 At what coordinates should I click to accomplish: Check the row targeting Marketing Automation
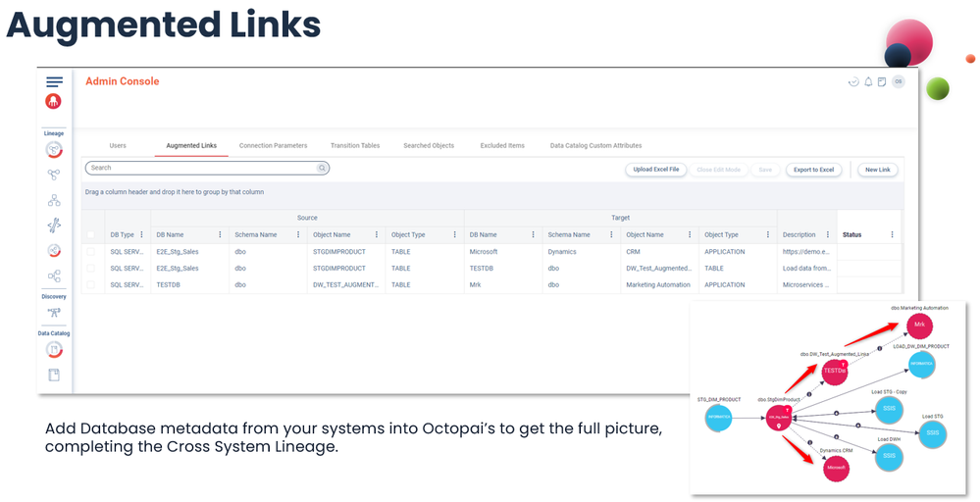click(x=91, y=284)
